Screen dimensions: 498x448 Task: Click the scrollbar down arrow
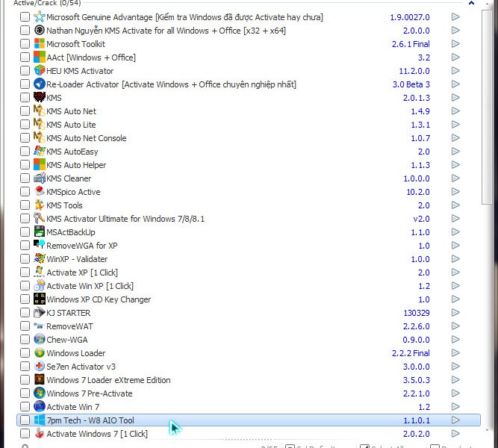pyautogui.click(x=487, y=431)
